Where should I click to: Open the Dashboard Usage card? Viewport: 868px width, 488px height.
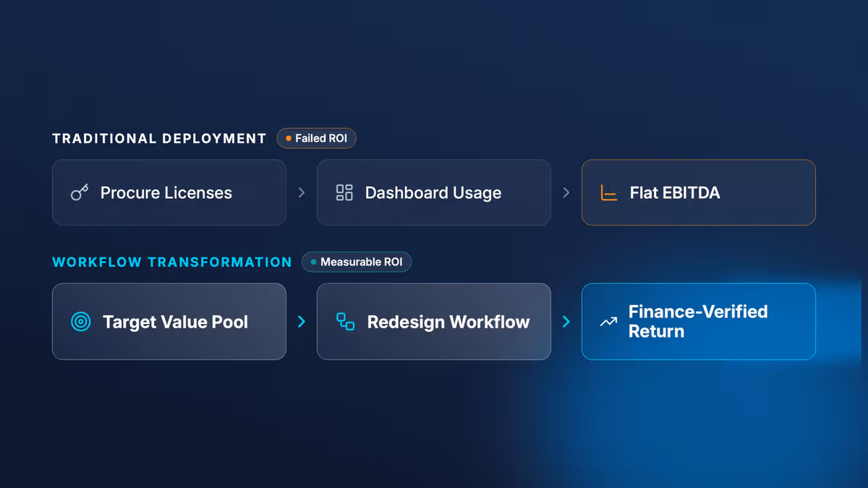pos(434,192)
